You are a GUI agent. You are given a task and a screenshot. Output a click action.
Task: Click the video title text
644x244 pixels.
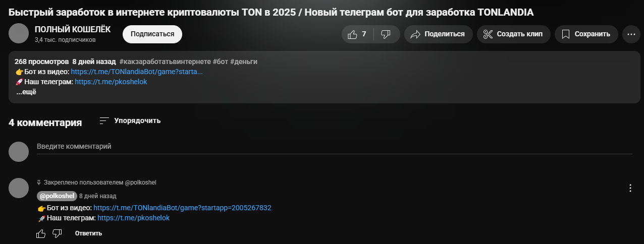pos(271,11)
